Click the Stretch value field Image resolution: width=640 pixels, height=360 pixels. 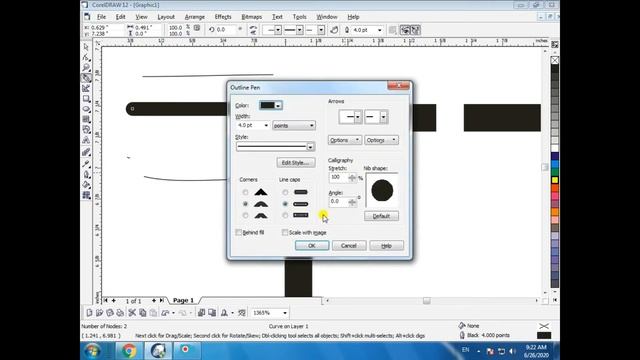338,178
